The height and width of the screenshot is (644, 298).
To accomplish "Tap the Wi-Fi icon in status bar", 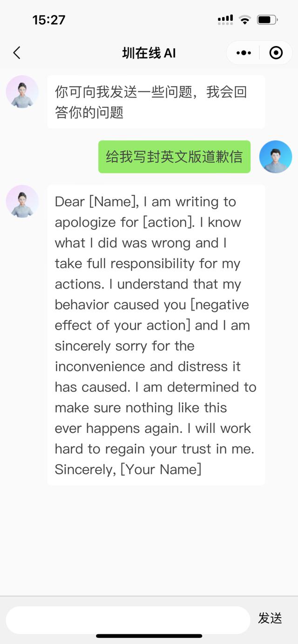I will point(244,20).
